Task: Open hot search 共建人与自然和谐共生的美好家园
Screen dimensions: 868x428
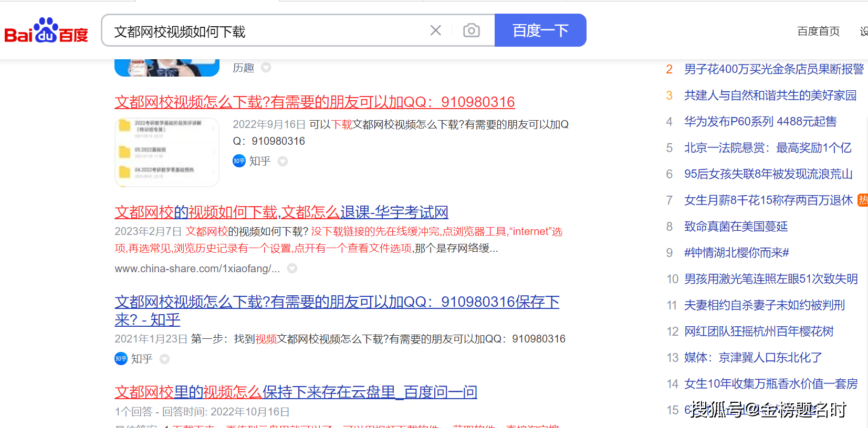Action: click(770, 95)
